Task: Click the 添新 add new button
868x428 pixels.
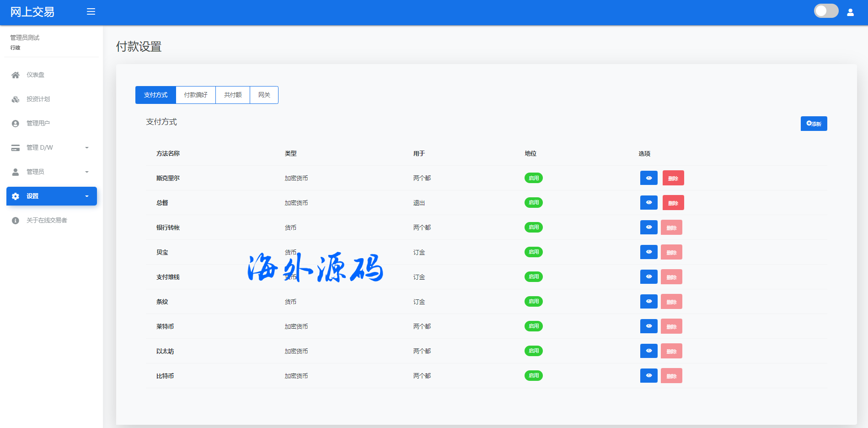Action: tap(814, 124)
